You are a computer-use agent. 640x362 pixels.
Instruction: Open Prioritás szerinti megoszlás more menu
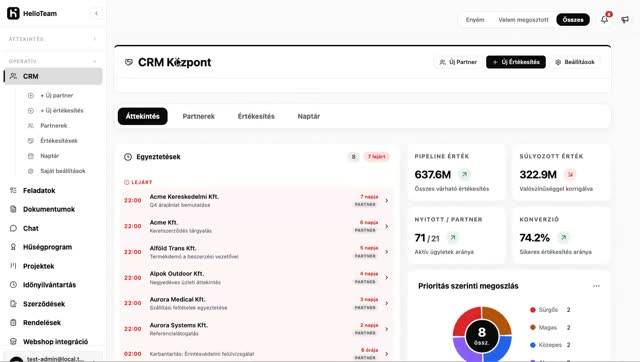(596, 286)
